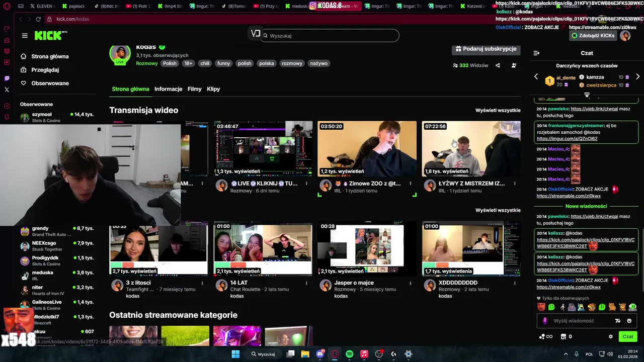The height and width of the screenshot is (362, 644).
Task: Open the Kick hamburger menu
Action: [x=25, y=36]
